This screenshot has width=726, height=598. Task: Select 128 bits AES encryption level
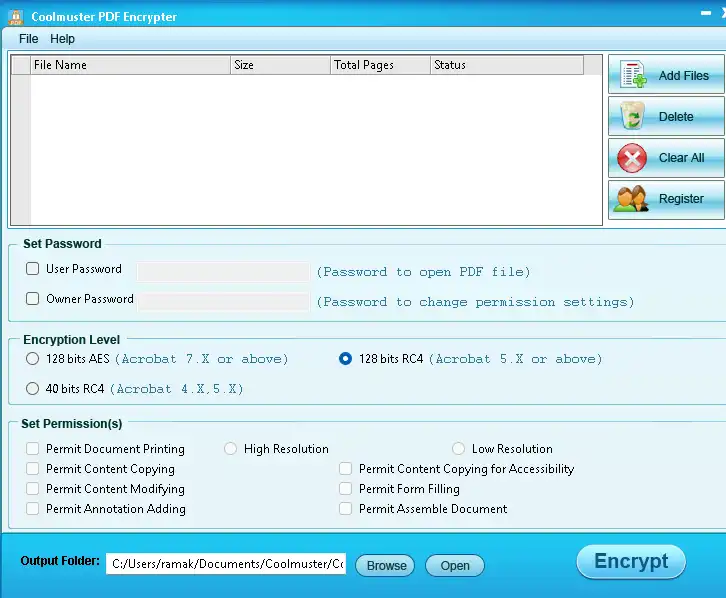pos(33,359)
